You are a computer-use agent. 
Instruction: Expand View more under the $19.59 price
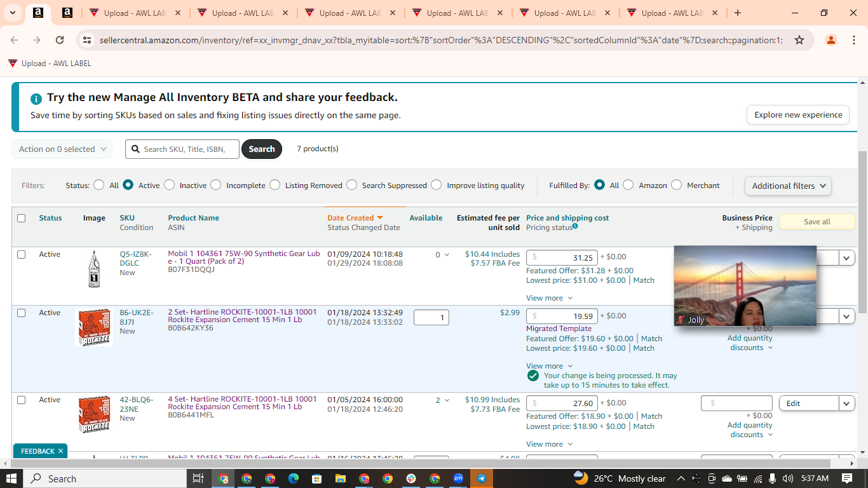coord(549,366)
